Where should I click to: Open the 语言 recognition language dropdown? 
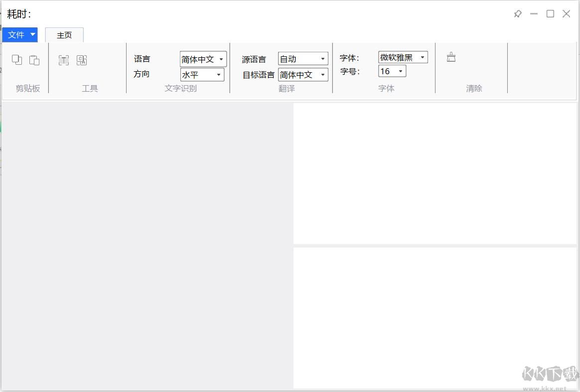click(221, 59)
